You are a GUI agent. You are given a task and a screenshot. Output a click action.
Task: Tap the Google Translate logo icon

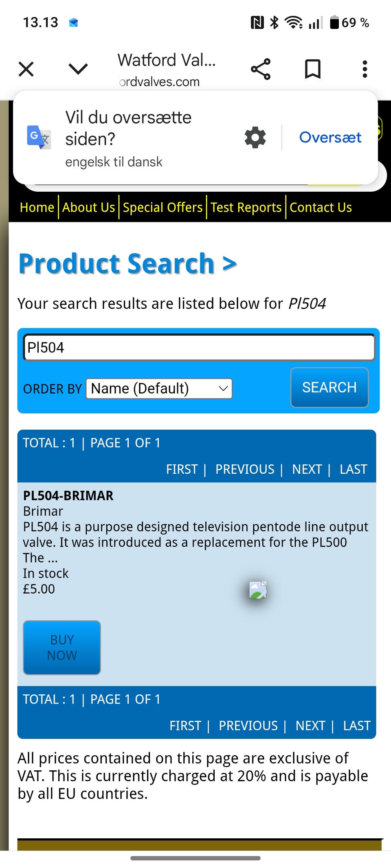(x=39, y=137)
